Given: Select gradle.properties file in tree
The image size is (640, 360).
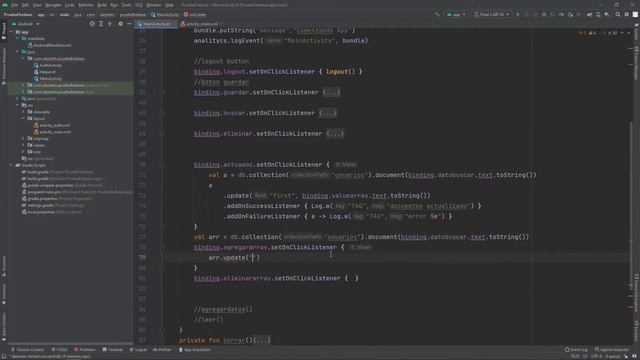Looking at the screenshot, I should pyautogui.click(x=57, y=198).
